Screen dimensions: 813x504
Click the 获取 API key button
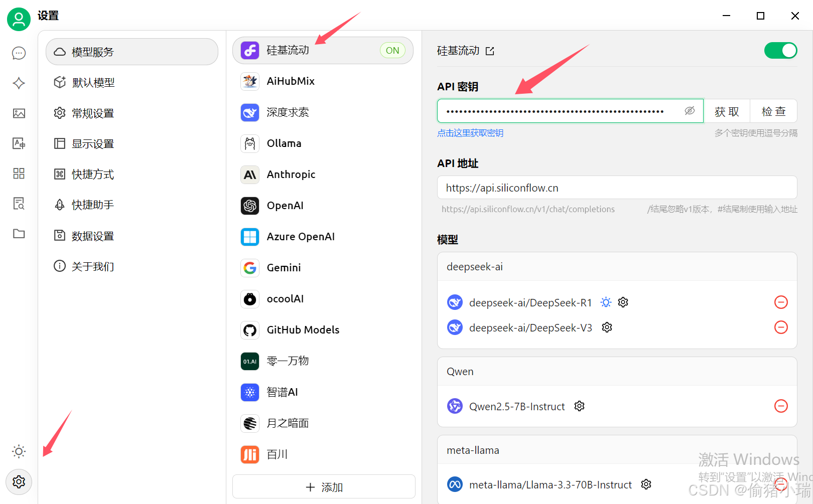click(727, 111)
